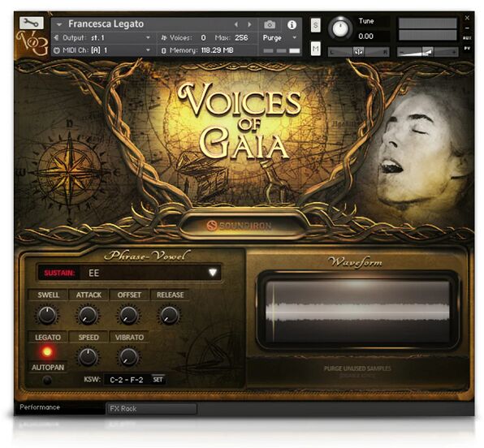This screenshot has width=484, height=448.
Task: Click the KSW range C-2 - F-2 field
Action: (127, 380)
